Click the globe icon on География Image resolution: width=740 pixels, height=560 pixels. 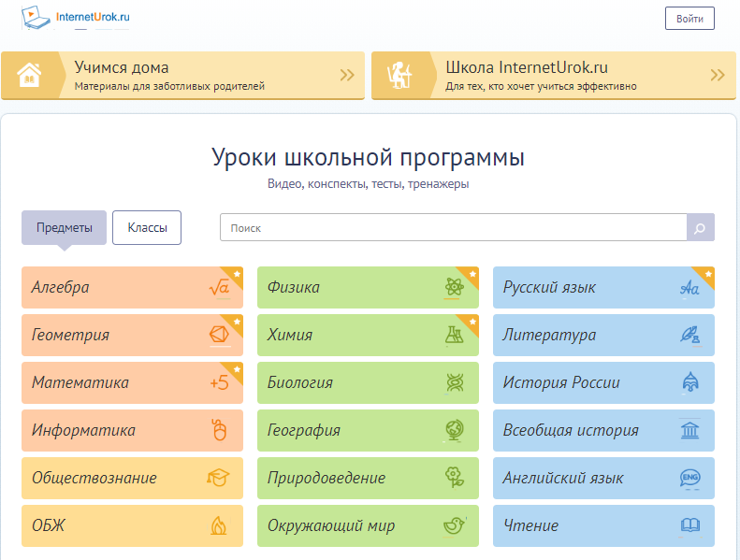click(x=455, y=430)
